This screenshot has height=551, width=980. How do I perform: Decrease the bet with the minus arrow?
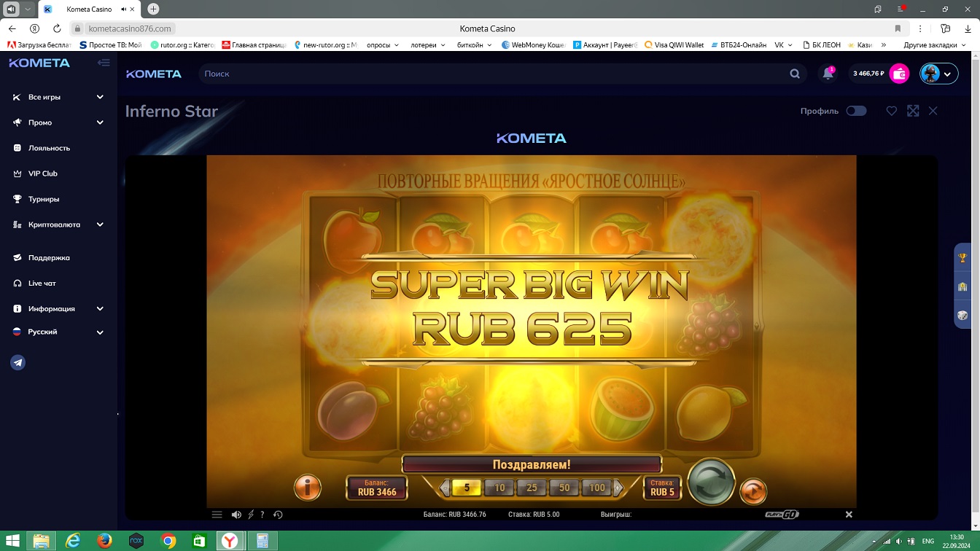pyautogui.click(x=445, y=488)
